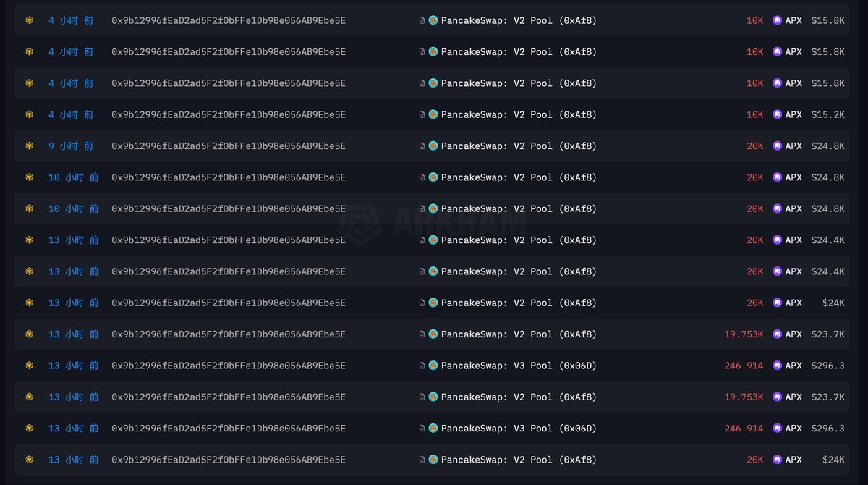Viewport: 868px width, 485px height.
Task: Click the first 19.753K token amount
Action: click(x=744, y=334)
